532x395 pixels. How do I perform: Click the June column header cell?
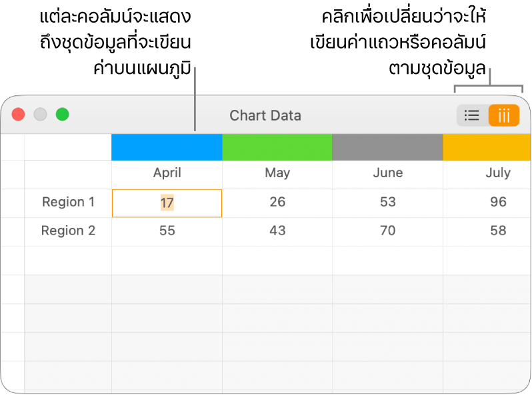pyautogui.click(x=387, y=173)
